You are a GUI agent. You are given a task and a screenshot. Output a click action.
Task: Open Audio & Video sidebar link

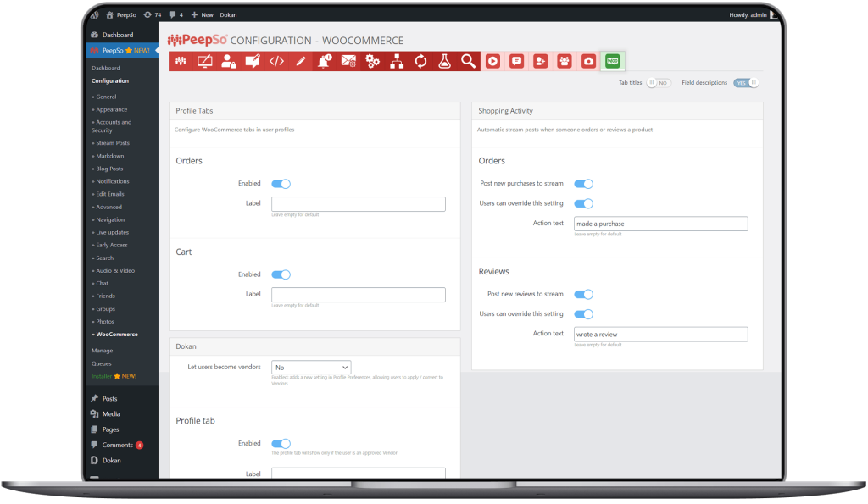click(x=114, y=271)
